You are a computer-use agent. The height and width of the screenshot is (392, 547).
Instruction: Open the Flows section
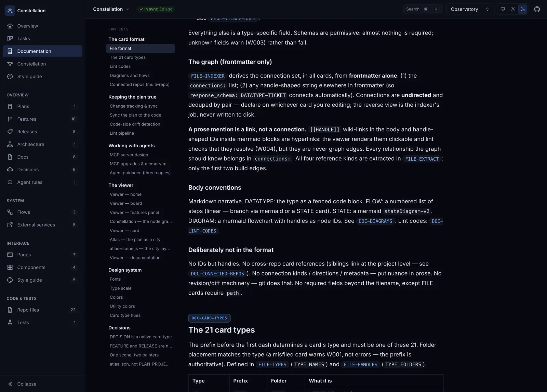click(x=42, y=212)
